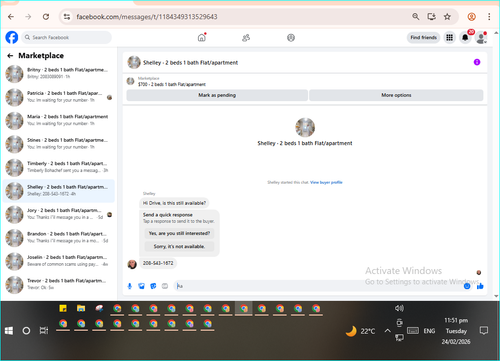Open the Trevor conversation

[59, 284]
